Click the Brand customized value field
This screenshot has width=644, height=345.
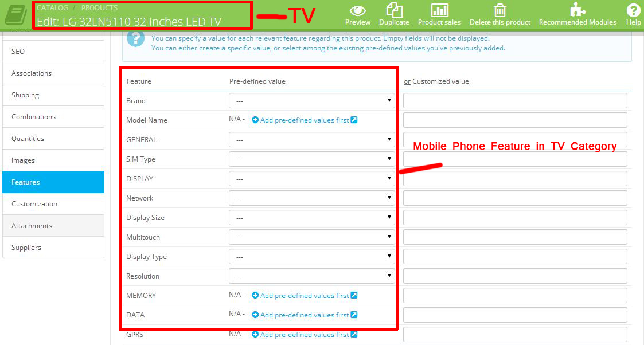[515, 100]
